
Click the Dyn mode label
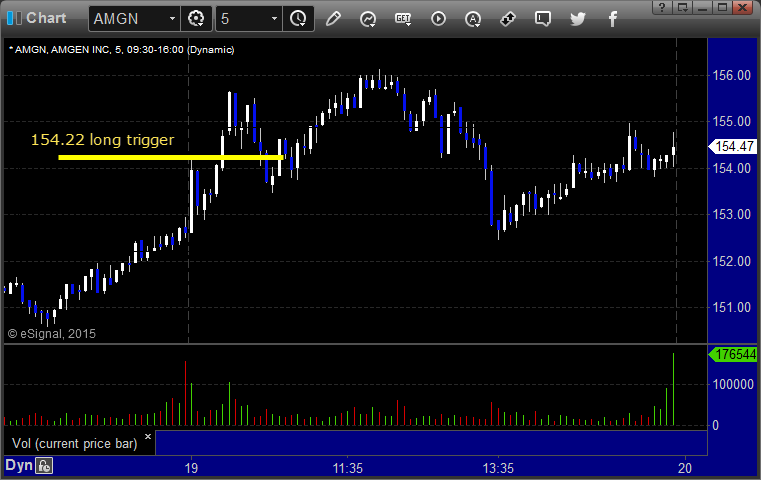[19, 465]
